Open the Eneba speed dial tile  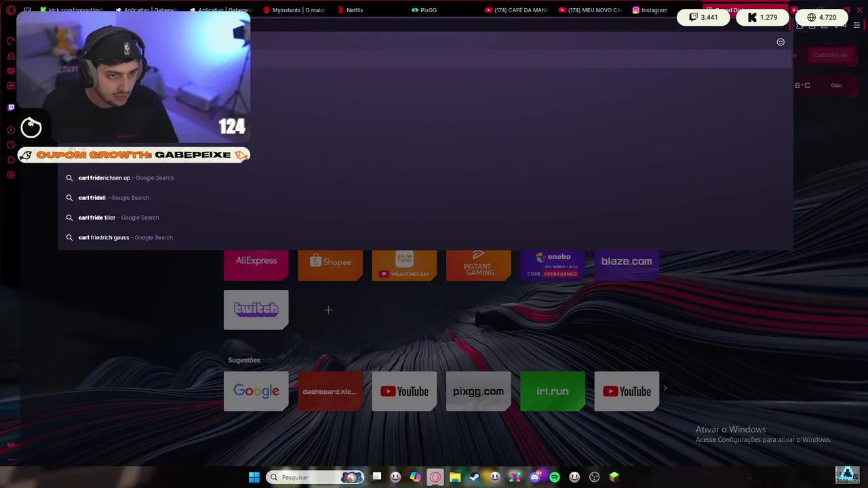point(553,264)
